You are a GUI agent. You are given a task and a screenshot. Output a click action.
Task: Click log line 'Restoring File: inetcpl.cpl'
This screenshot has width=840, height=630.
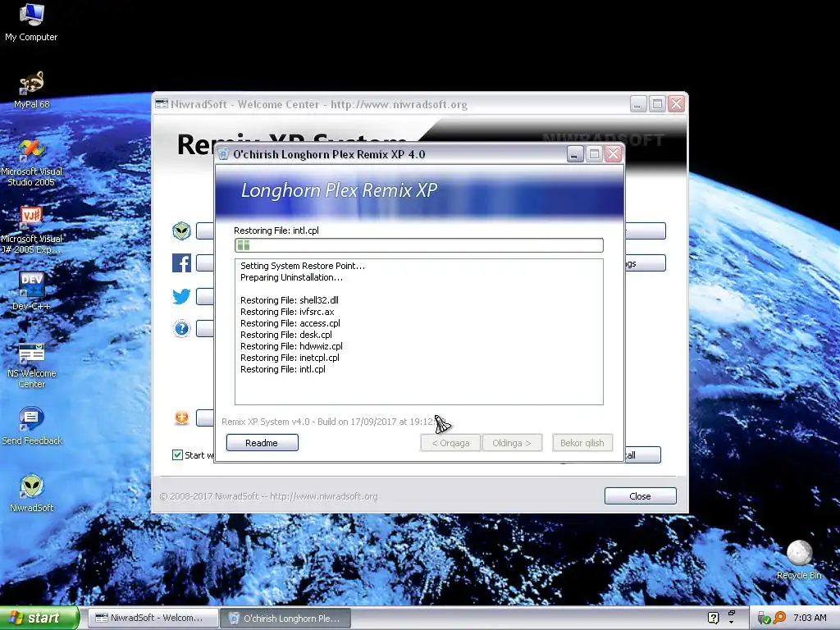(x=290, y=358)
